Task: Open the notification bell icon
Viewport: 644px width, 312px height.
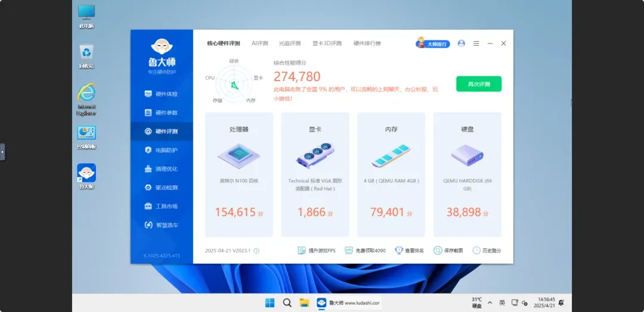Action: point(561,303)
